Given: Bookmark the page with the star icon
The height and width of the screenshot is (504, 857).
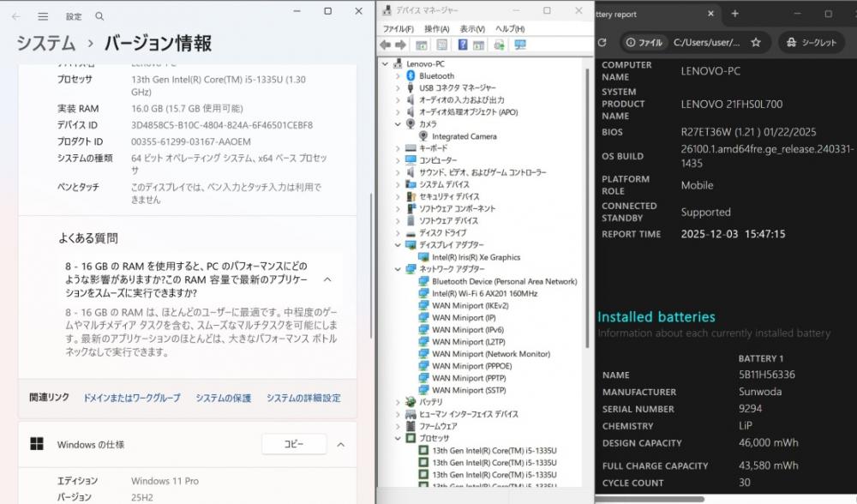Looking at the screenshot, I should (756, 42).
